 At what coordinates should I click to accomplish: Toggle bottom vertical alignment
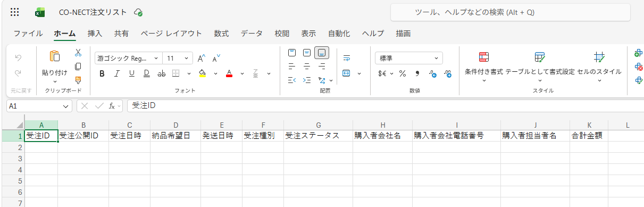click(322, 52)
